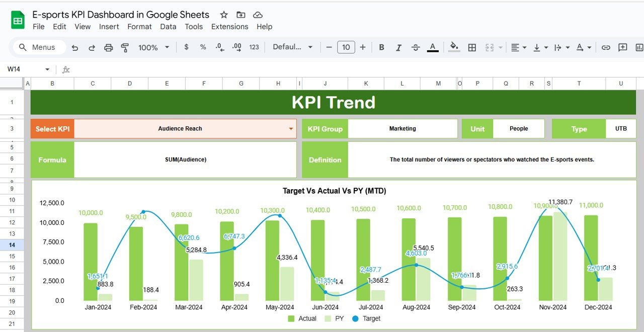Select row 14 header
Viewport: 644px width, 332px height.
(12, 245)
